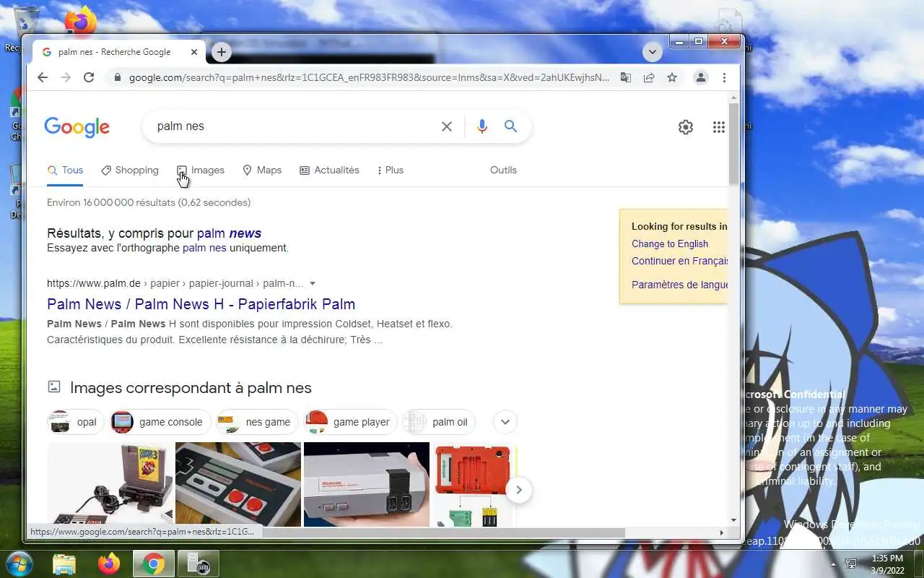Open the Firefox desktop shortcut
Image resolution: width=924 pixels, height=578 pixels.
(x=81, y=22)
